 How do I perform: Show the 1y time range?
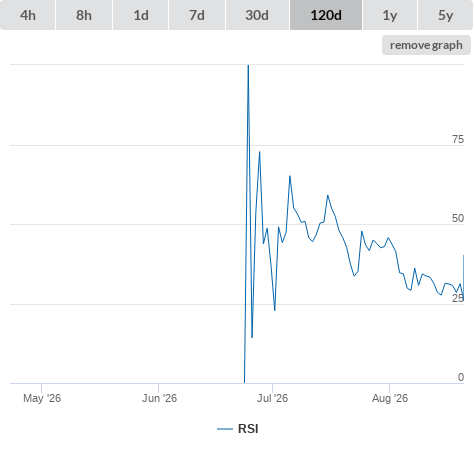pos(390,15)
